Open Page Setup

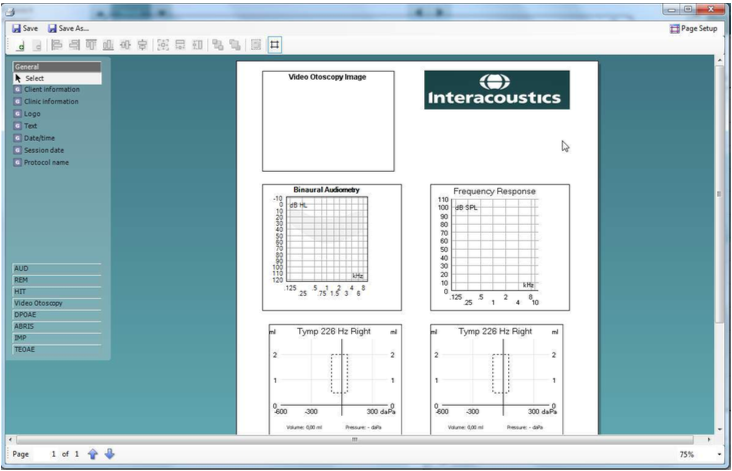click(x=694, y=28)
